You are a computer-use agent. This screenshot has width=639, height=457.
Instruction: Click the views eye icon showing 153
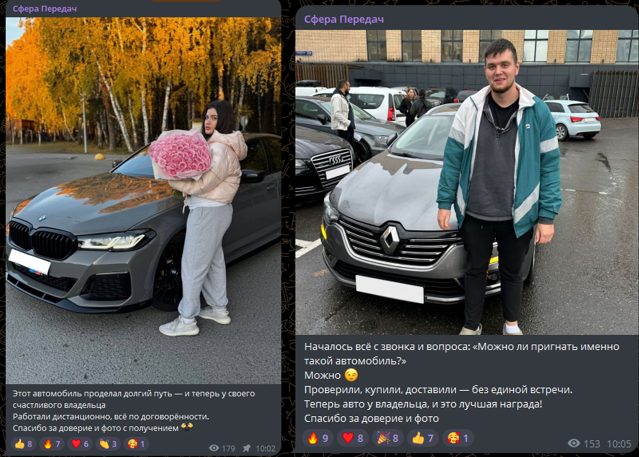(x=574, y=443)
